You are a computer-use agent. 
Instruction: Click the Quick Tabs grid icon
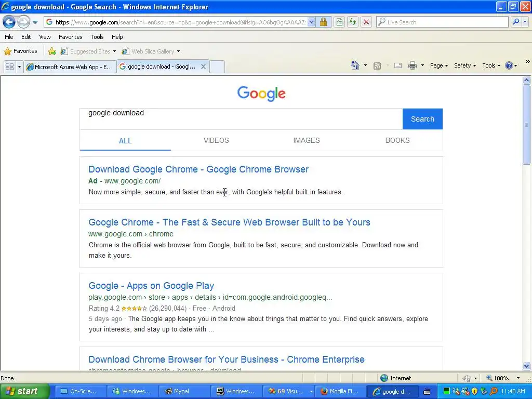click(x=9, y=67)
